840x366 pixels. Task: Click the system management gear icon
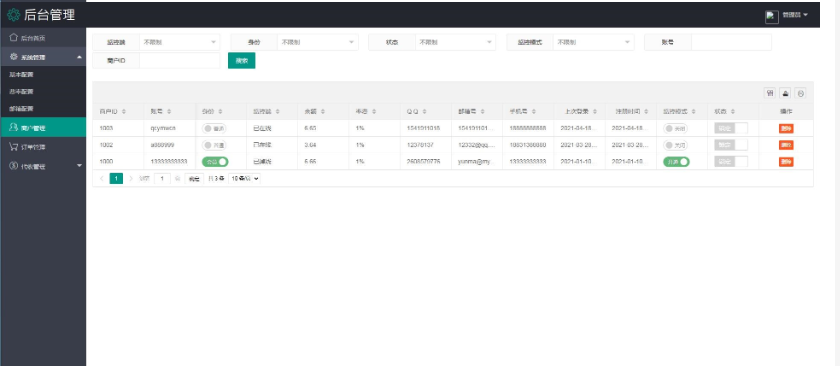[x=14, y=57]
